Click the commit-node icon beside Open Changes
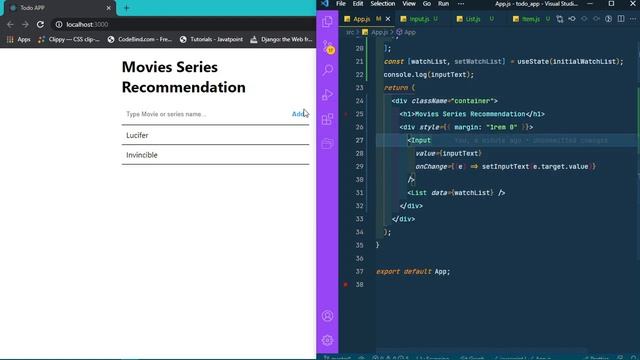Screen dimensions: 640x360 [572, 19]
